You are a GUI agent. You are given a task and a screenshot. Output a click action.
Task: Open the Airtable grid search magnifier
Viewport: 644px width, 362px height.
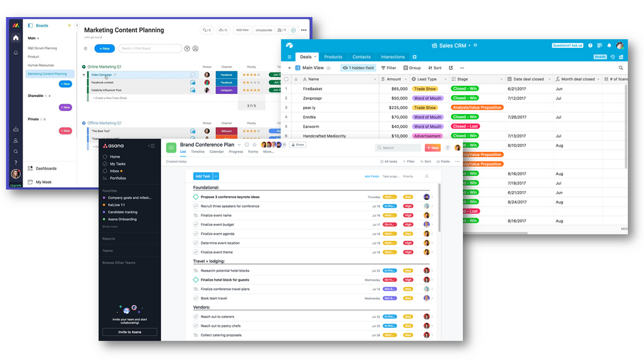click(x=621, y=67)
